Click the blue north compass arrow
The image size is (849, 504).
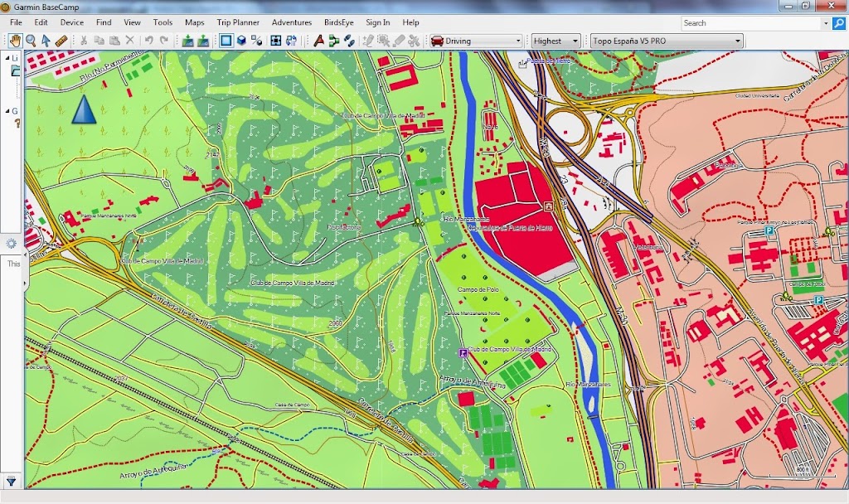coord(84,110)
